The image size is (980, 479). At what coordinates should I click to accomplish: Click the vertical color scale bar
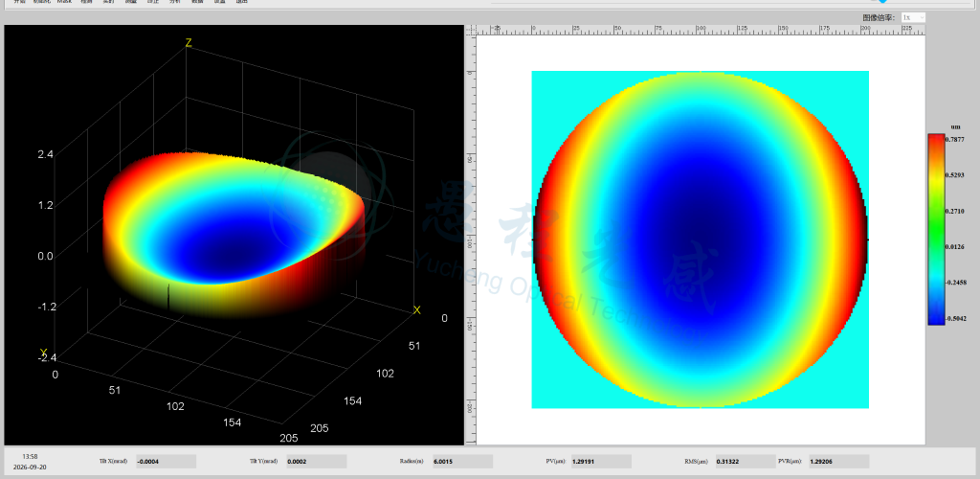click(x=936, y=229)
